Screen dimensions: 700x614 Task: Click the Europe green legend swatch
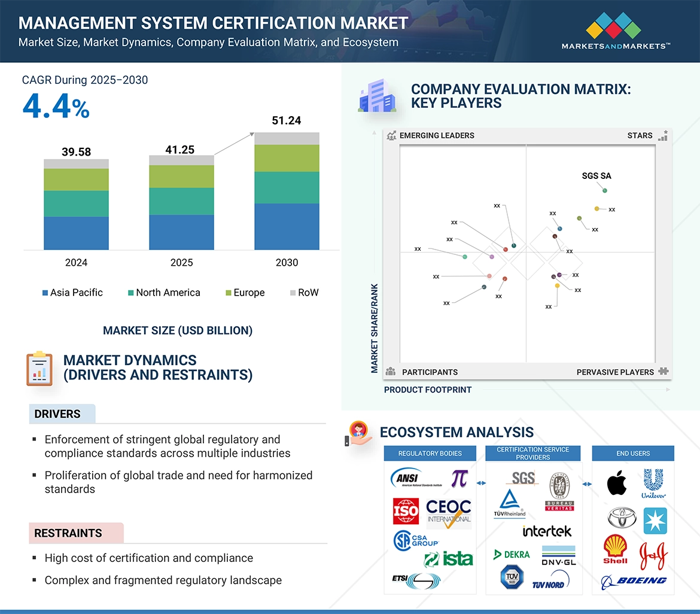pyautogui.click(x=229, y=293)
